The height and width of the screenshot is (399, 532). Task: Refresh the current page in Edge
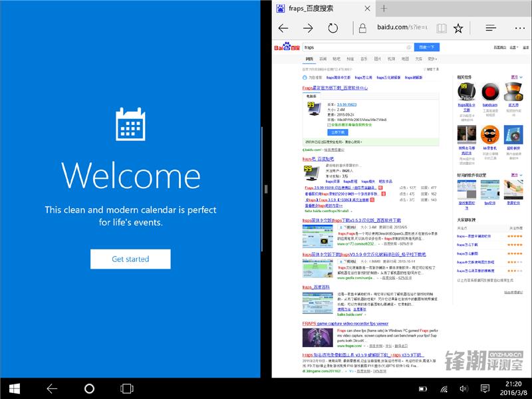(333, 28)
